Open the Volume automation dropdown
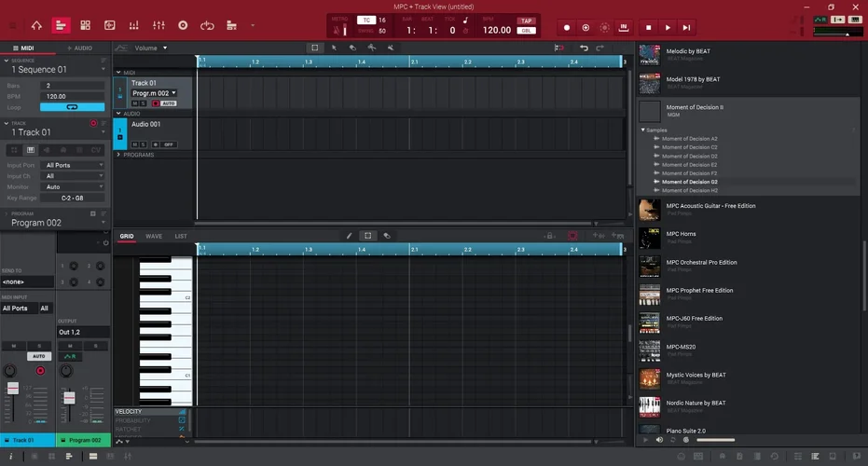Viewport: 868px width, 466px height. [151, 48]
